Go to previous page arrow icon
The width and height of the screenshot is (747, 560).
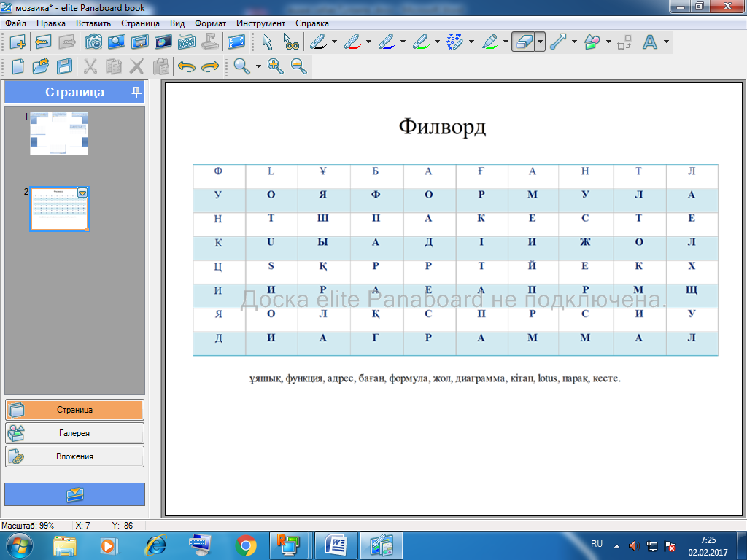[43, 42]
